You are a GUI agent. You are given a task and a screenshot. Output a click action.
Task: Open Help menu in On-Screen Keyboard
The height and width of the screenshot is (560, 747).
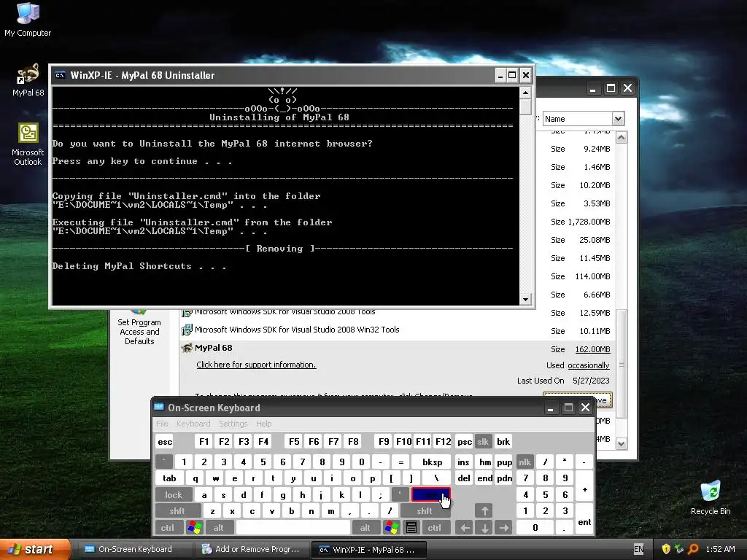pos(264,424)
